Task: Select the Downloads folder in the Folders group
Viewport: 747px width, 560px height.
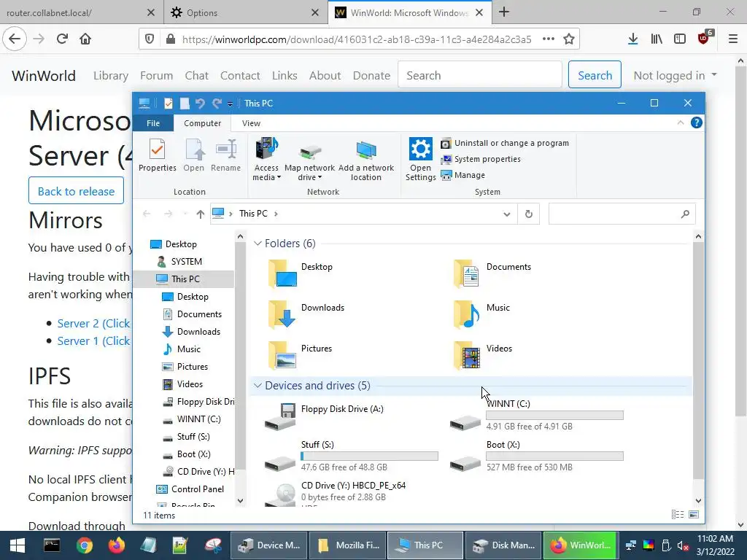Action: [306, 315]
